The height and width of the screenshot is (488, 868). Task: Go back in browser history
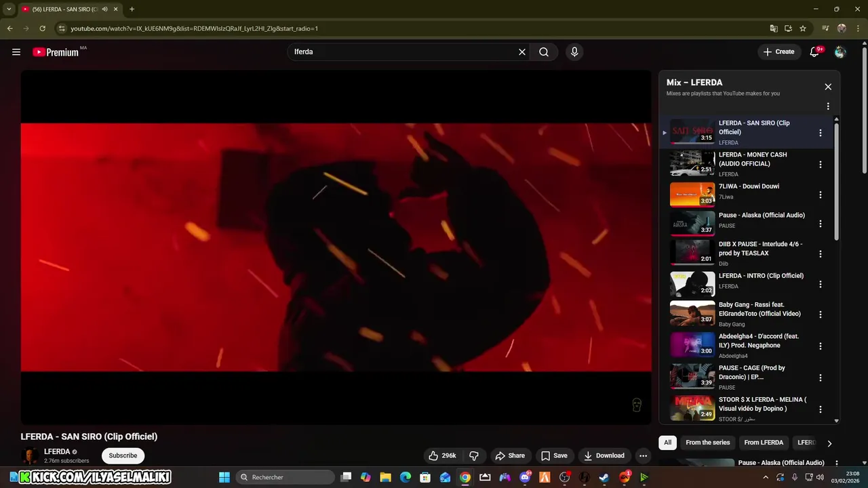(x=9, y=28)
